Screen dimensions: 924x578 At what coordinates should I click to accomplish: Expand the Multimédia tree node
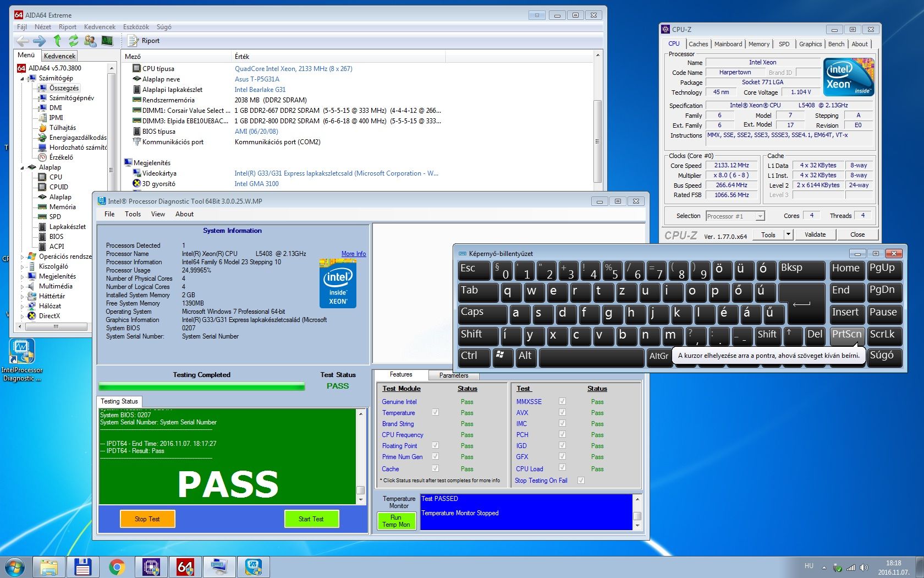tap(23, 286)
